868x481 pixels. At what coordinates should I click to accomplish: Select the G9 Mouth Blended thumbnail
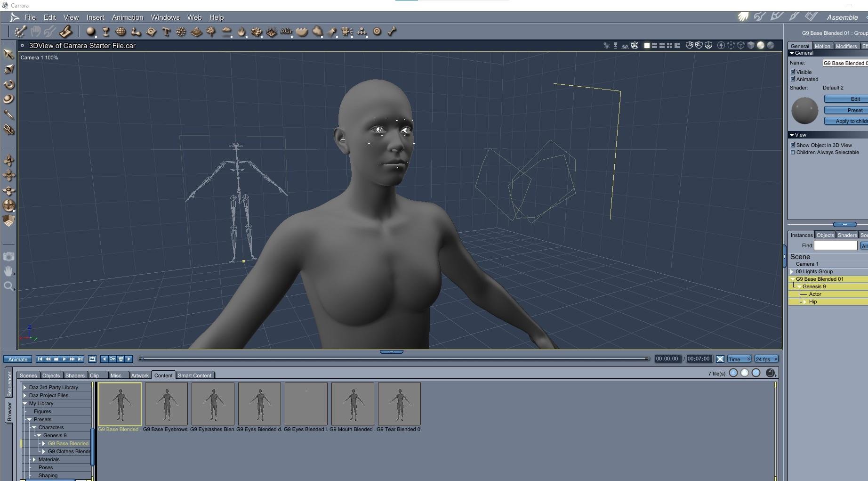point(353,404)
